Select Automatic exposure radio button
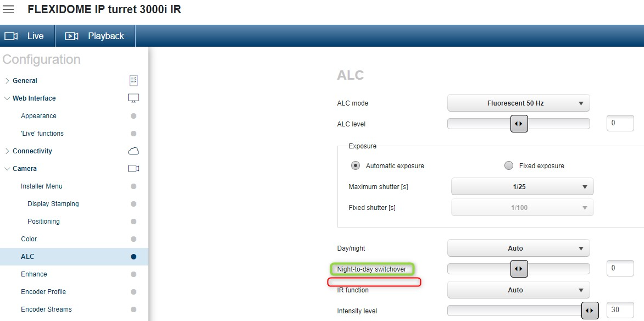 (x=356, y=165)
